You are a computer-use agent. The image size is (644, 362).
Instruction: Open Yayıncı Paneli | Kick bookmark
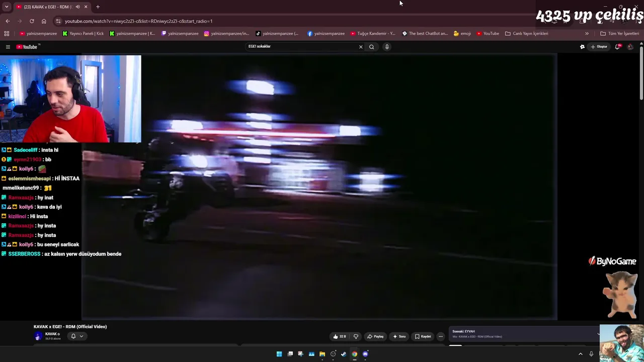(83, 34)
